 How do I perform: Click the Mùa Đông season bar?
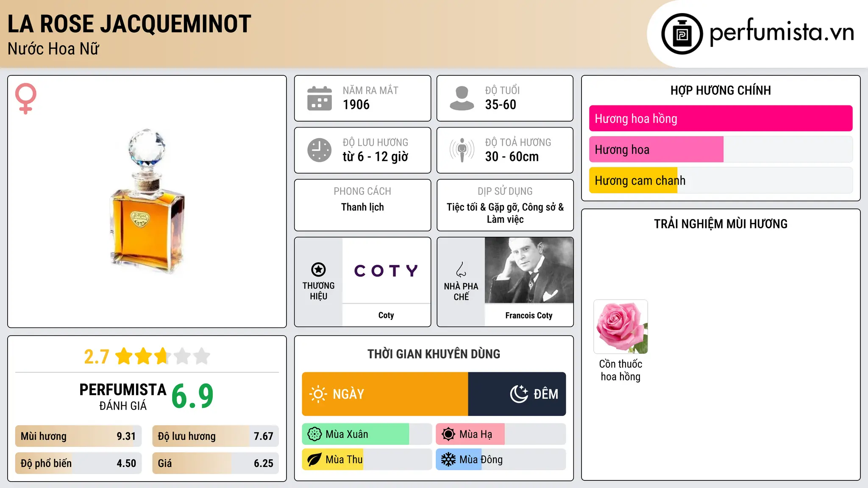click(x=501, y=460)
